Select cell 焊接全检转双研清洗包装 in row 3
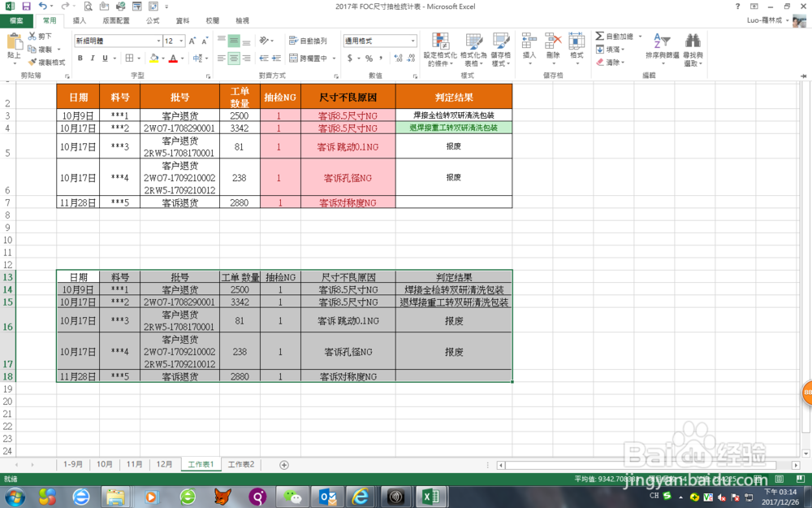 point(454,115)
